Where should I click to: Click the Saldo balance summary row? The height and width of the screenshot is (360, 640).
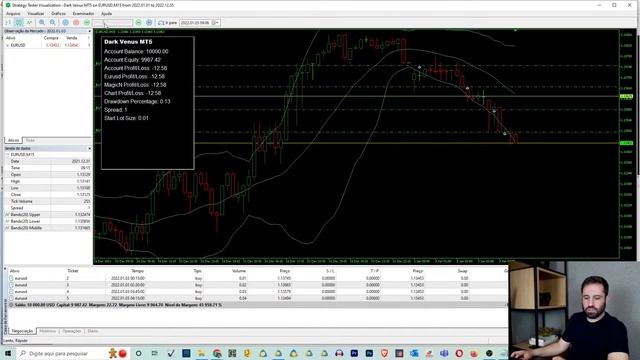point(257,305)
